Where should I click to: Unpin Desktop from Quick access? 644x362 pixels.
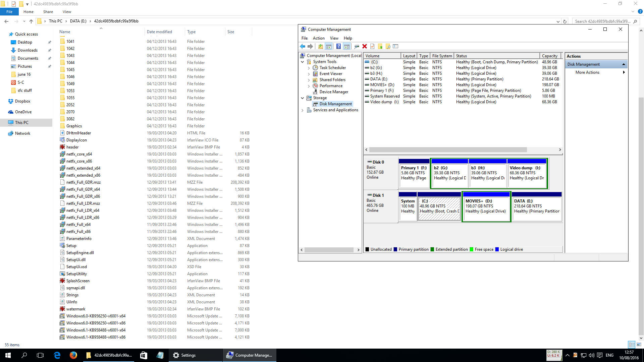(49, 42)
